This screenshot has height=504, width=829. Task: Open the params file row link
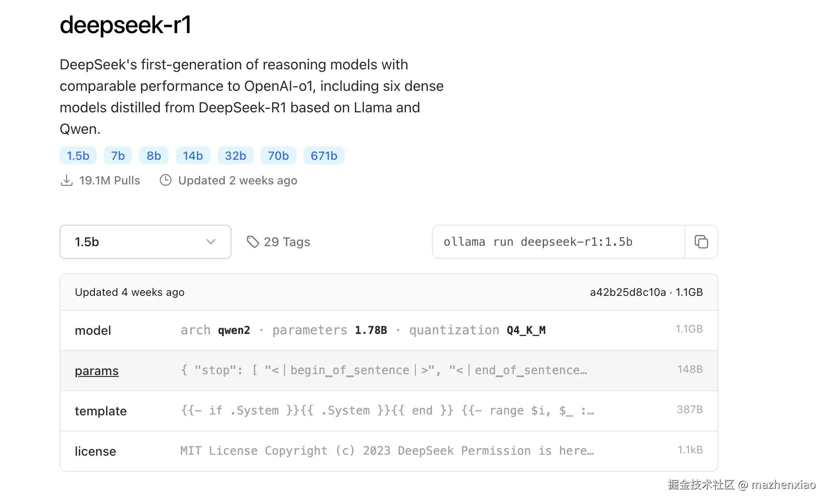coord(97,371)
